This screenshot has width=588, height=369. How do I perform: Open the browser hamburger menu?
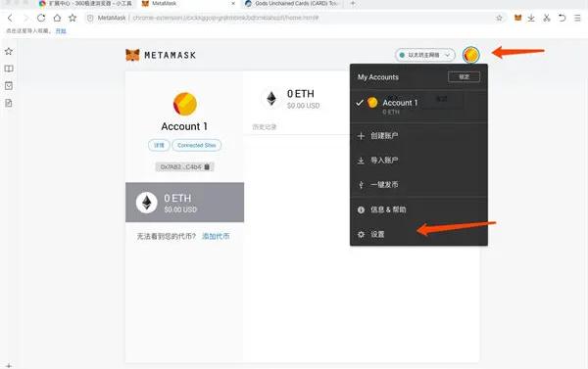click(x=577, y=18)
